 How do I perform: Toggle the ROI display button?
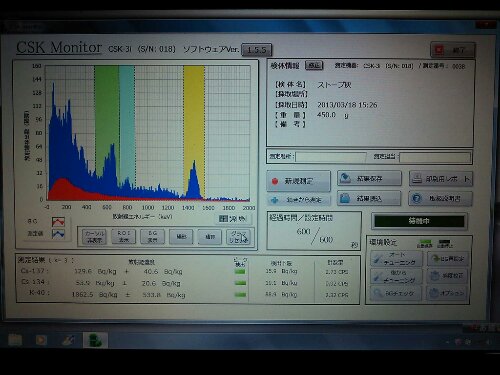pyautogui.click(x=123, y=237)
